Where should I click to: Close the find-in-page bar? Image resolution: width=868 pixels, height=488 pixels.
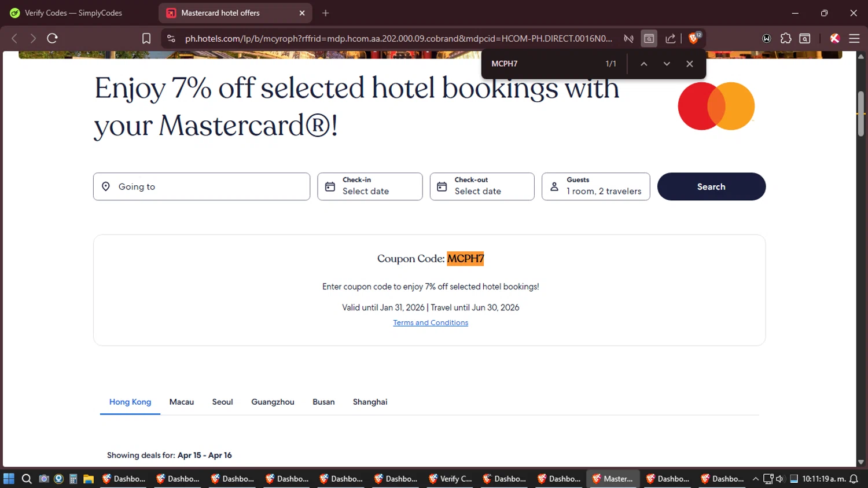[x=689, y=64]
